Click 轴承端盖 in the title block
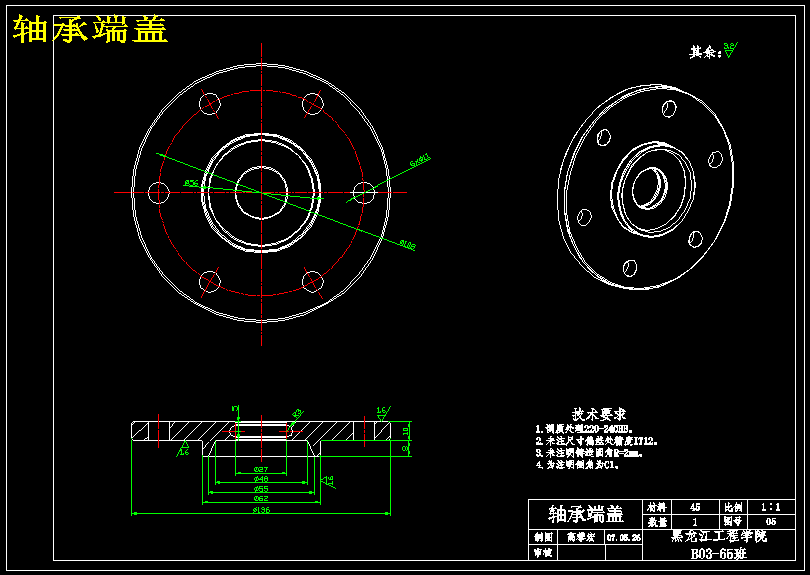Image resolution: width=810 pixels, height=575 pixels. pyautogui.click(x=586, y=514)
